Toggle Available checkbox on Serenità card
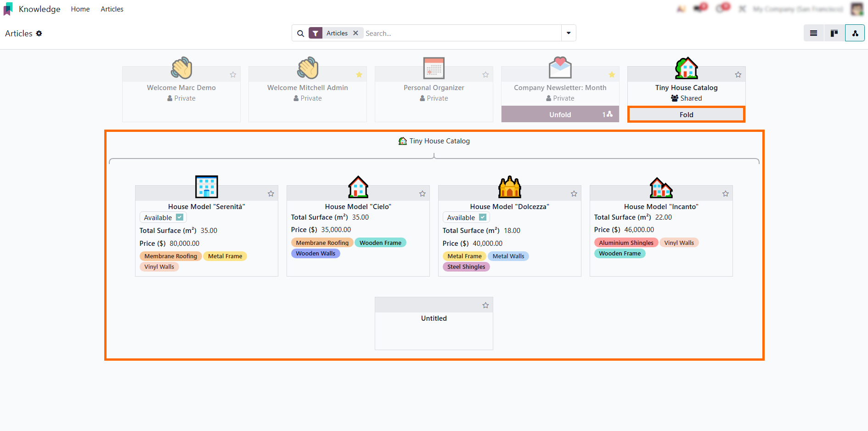 180,217
